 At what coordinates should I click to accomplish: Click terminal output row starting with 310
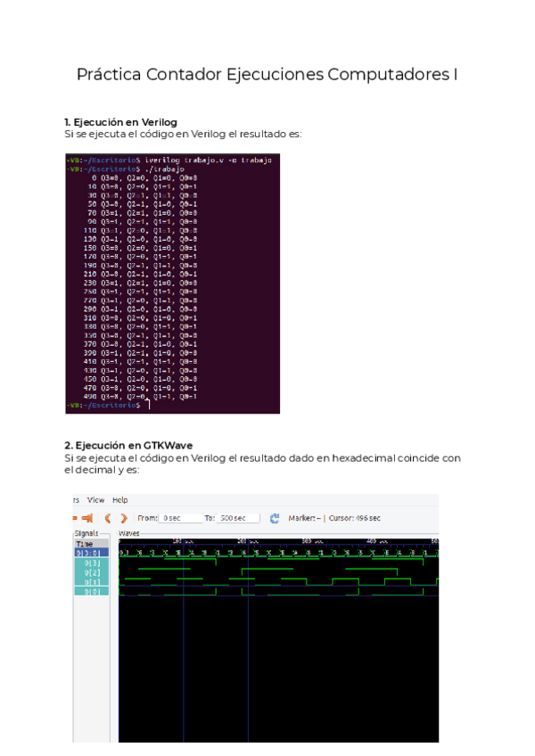click(140, 317)
